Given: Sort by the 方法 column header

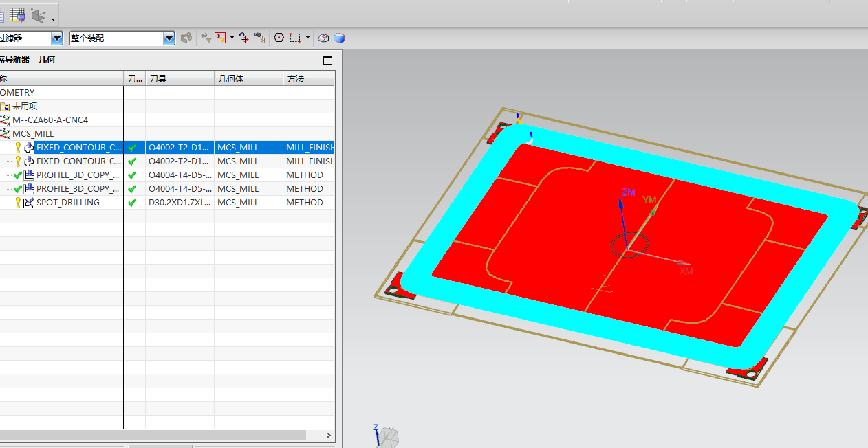Looking at the screenshot, I should click(x=309, y=78).
